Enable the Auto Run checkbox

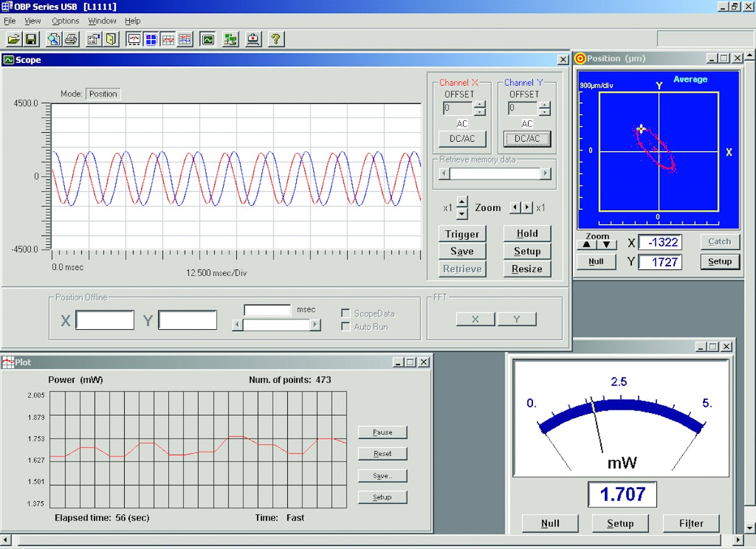(345, 327)
